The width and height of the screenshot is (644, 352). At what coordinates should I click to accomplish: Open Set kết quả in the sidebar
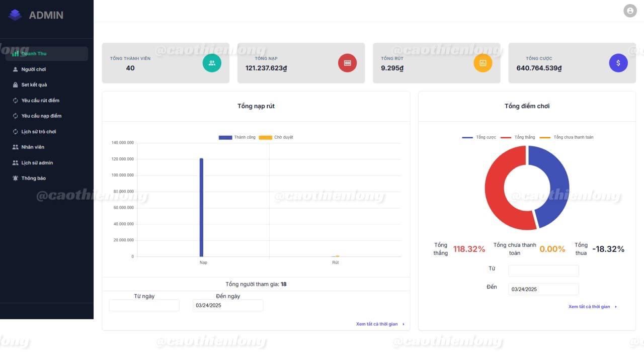(x=34, y=85)
